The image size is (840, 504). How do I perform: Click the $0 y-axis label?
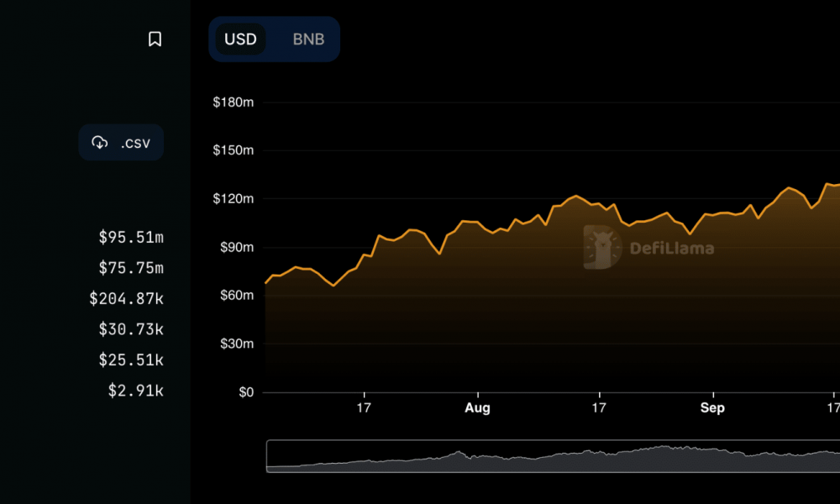[x=246, y=392]
